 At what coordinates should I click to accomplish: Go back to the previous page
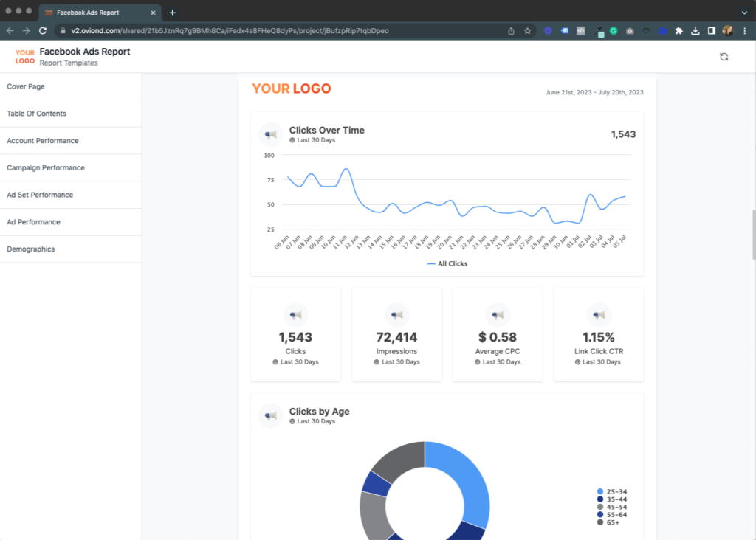pos(10,31)
